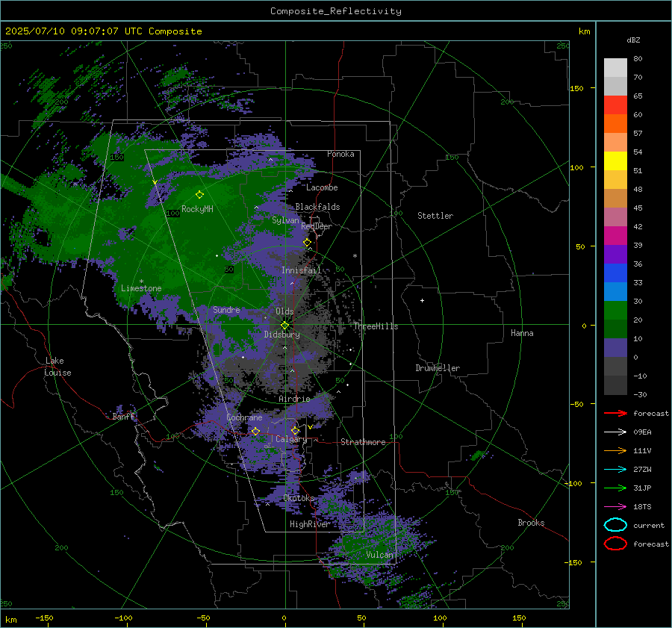Viewport: 672px width, 628px height.
Task: Click the Cochrane city label
Action: [x=244, y=417]
